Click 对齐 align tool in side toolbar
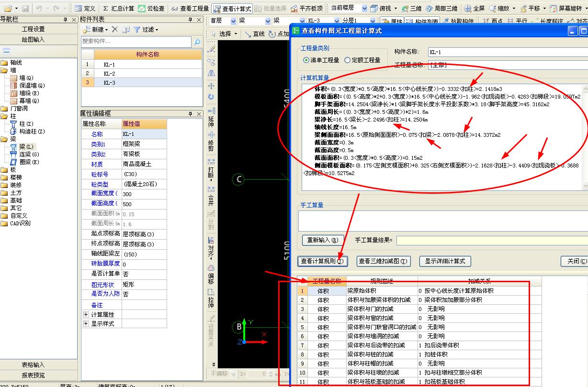The height and width of the screenshot is (387, 588). 211,247
